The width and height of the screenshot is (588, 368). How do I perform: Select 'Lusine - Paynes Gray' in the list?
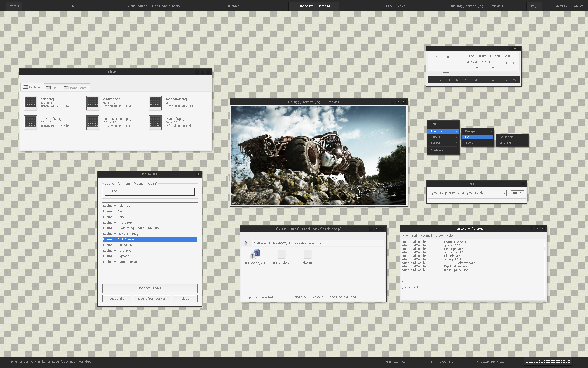click(x=150, y=262)
